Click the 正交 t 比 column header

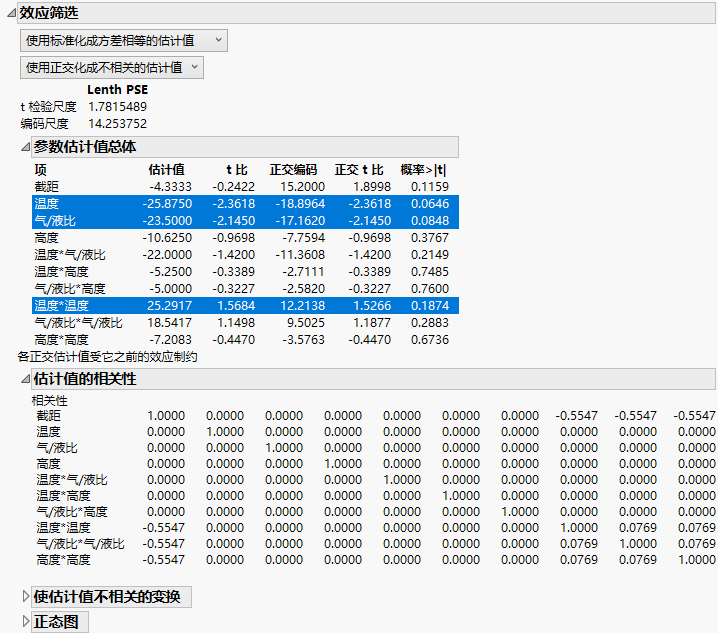359,169
